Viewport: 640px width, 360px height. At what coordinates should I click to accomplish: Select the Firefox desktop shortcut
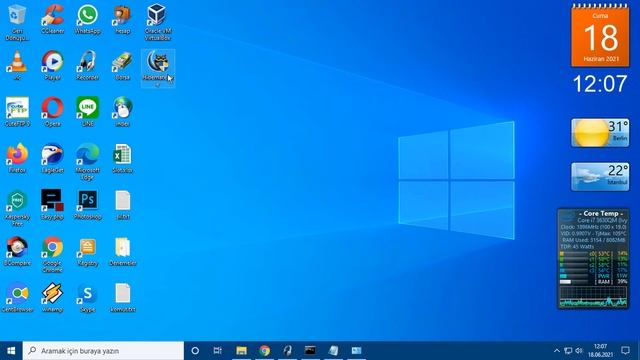coord(17,158)
